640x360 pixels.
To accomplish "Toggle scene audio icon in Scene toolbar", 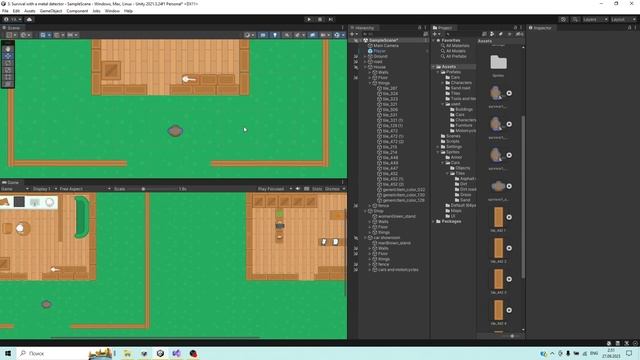I will tap(287, 35).
